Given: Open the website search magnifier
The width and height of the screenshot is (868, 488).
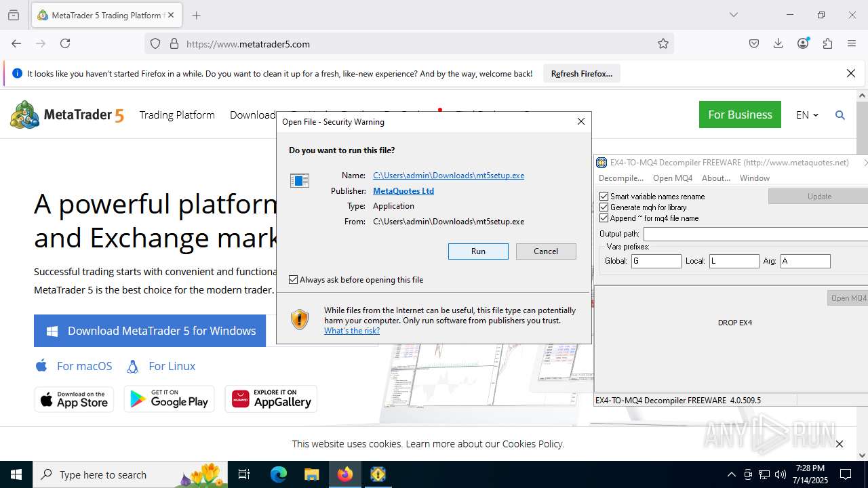Looking at the screenshot, I should point(840,115).
